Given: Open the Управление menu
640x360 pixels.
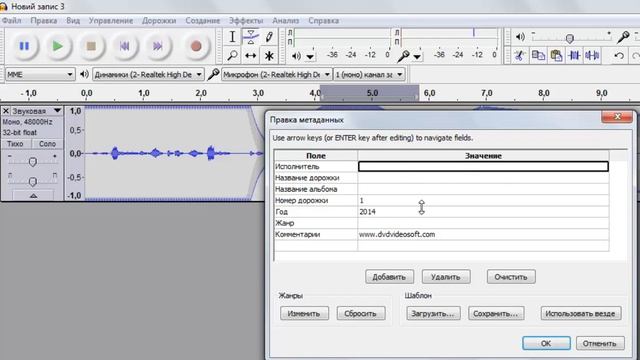Looking at the screenshot, I should click(x=111, y=20).
